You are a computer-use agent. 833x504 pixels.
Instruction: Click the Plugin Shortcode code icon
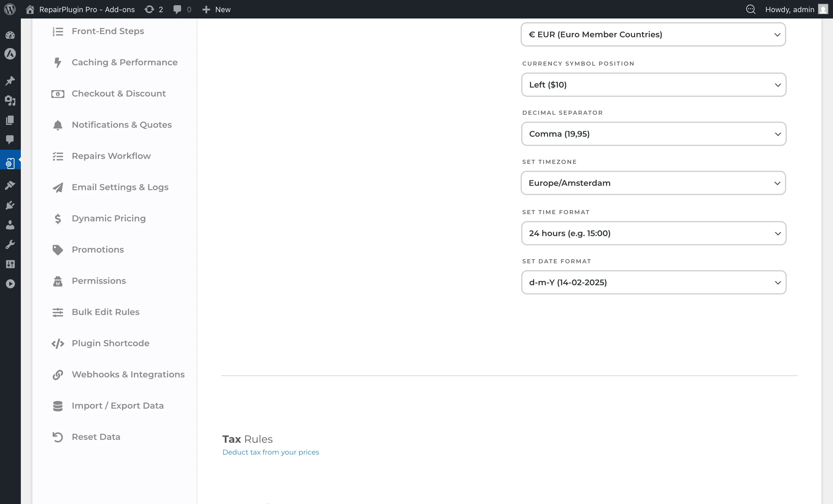(x=58, y=344)
